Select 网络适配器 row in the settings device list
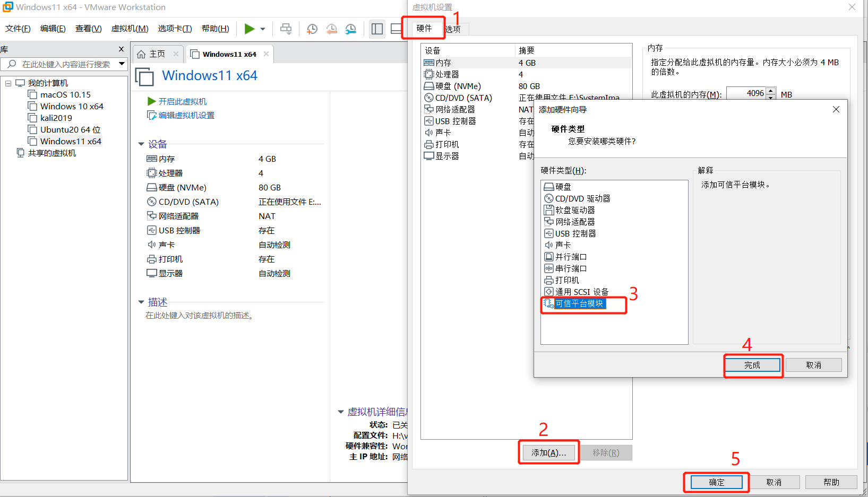 [x=477, y=109]
